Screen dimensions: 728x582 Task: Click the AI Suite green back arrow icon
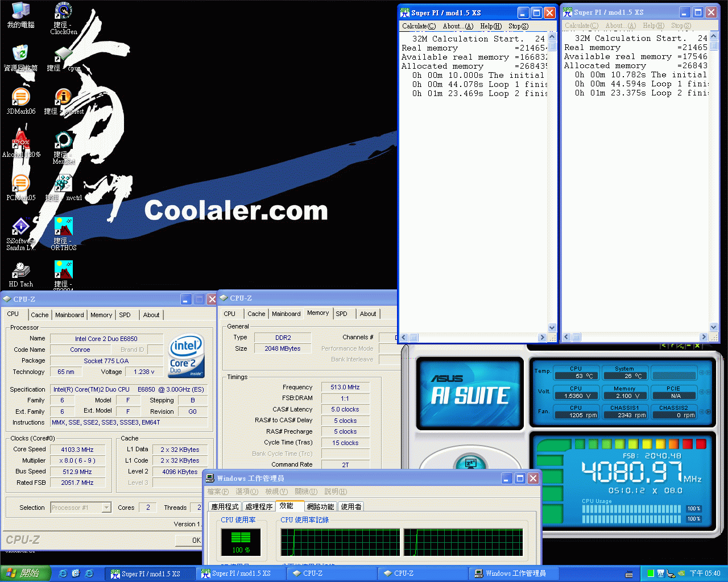click(663, 346)
